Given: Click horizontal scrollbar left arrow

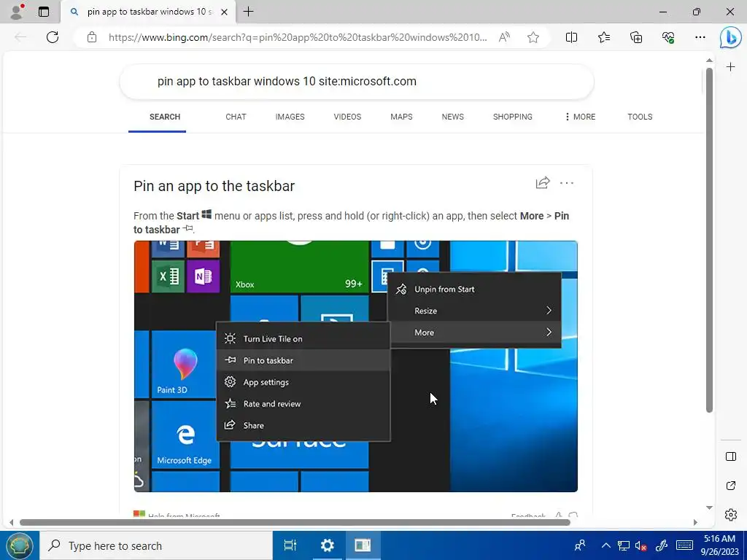Looking at the screenshot, I should 12,522.
